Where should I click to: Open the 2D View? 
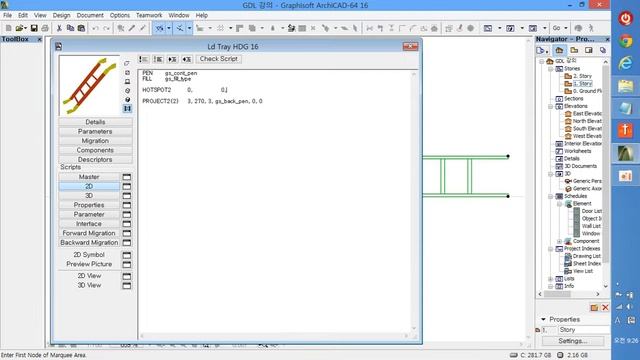point(89,276)
